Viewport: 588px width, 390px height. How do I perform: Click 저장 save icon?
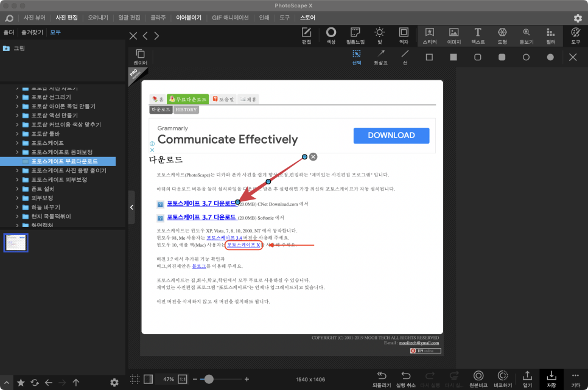551,379
